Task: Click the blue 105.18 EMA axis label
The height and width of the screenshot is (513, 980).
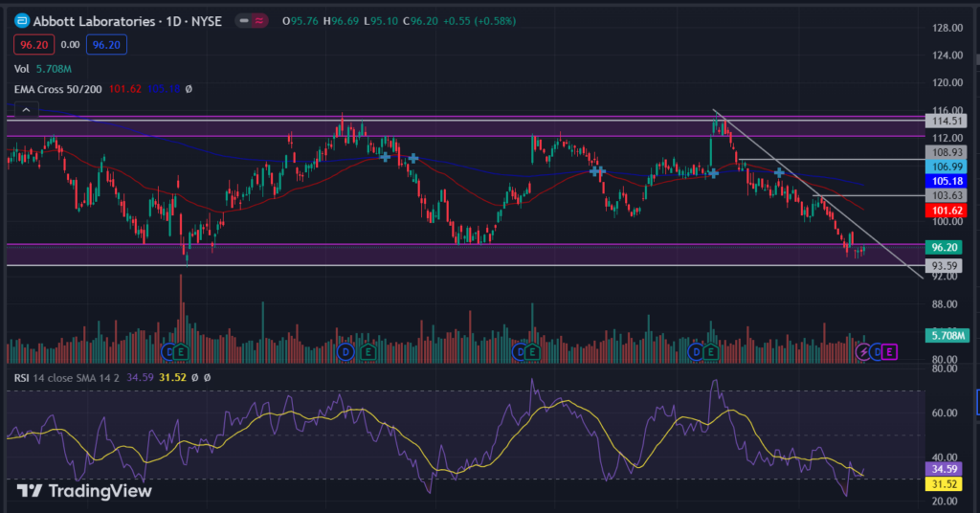Action: point(947,181)
